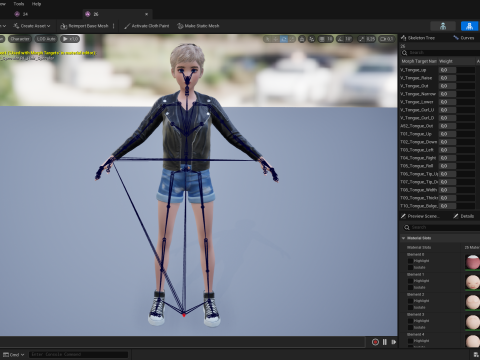Toggle grid snapping icon
The width and height of the screenshot is (480, 360).
(322, 39)
